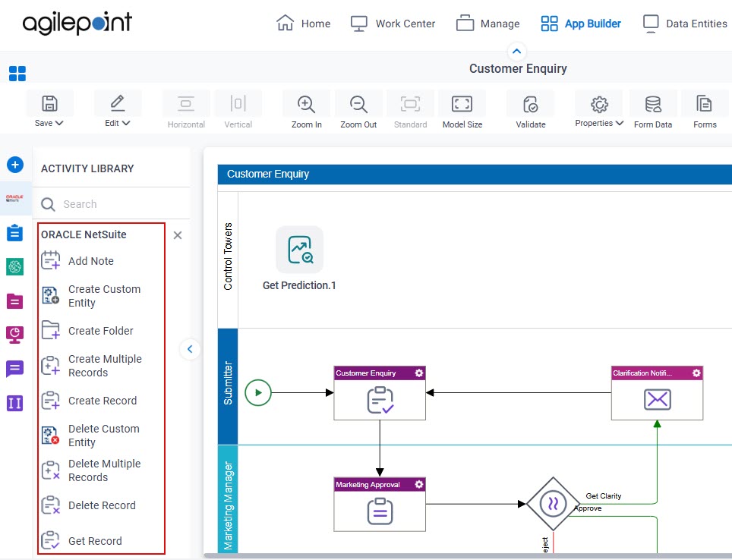Viewport: 732px width, 560px height.
Task: Select the magenta document sidebar icon
Action: coord(15,301)
